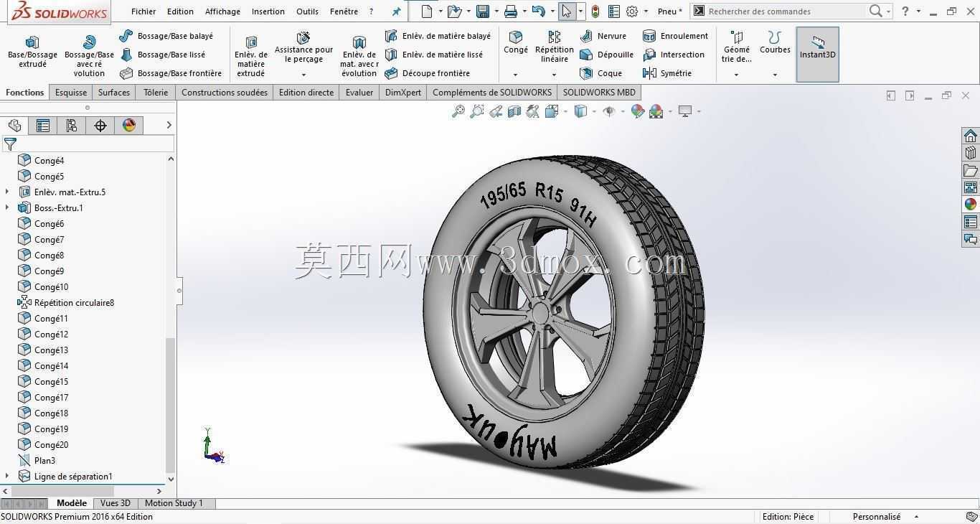Viewport: 980px width, 524px height.
Task: Open PropertyManager tab
Action: pyautogui.click(x=43, y=126)
